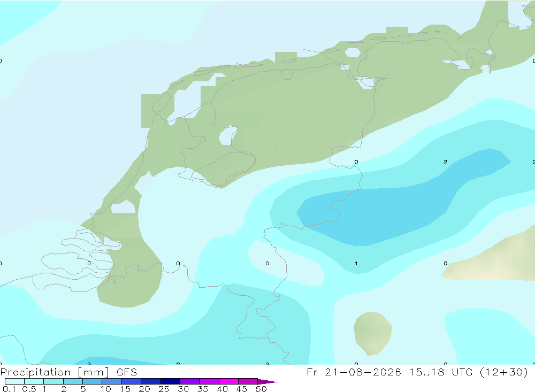Click the above-50 mm arrow tip of legend
Viewport: 535px width, 392px height.
coord(267,382)
